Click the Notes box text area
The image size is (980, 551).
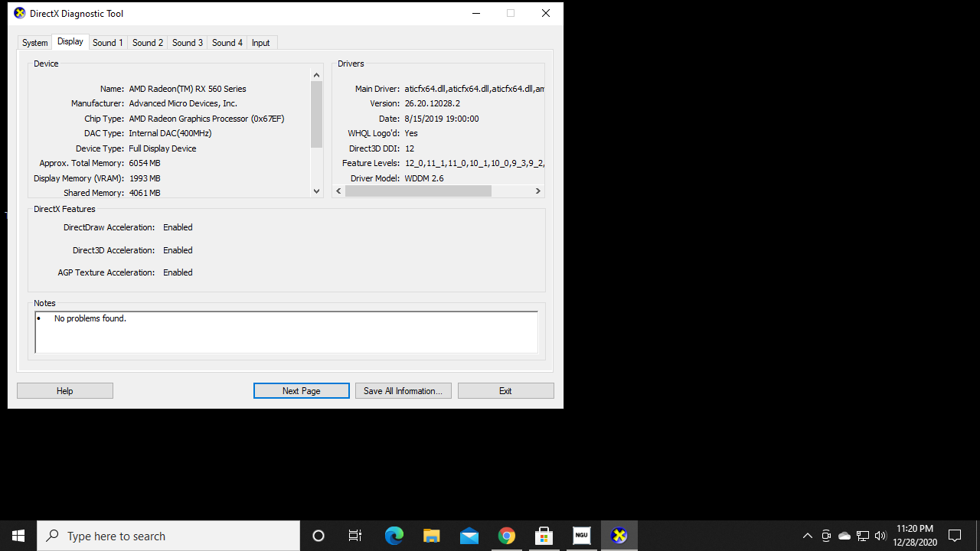click(286, 332)
